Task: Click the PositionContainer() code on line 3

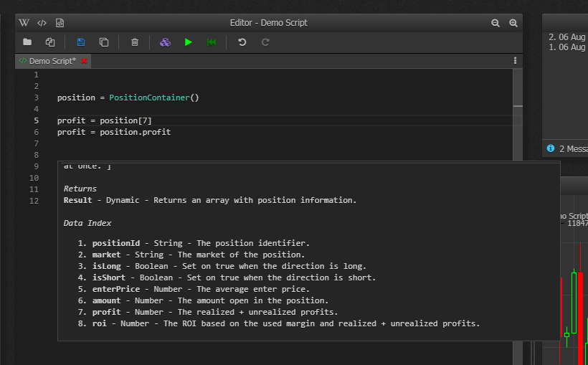Action: [x=154, y=98]
